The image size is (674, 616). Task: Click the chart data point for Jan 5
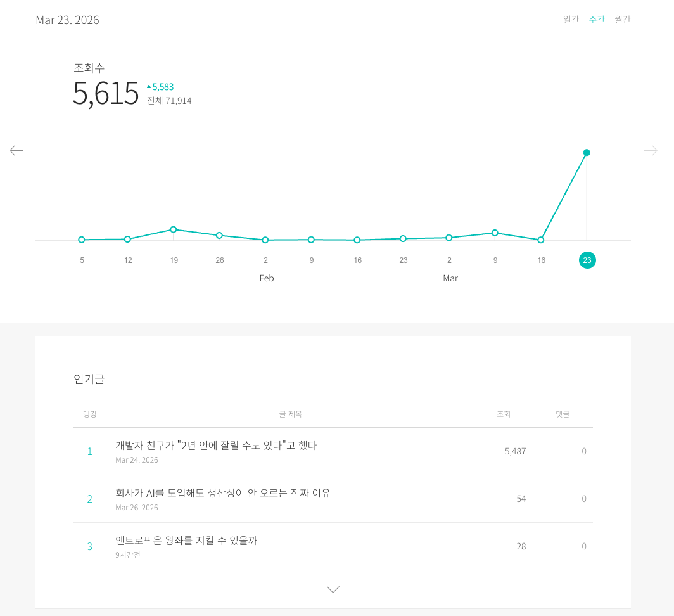[x=82, y=240]
